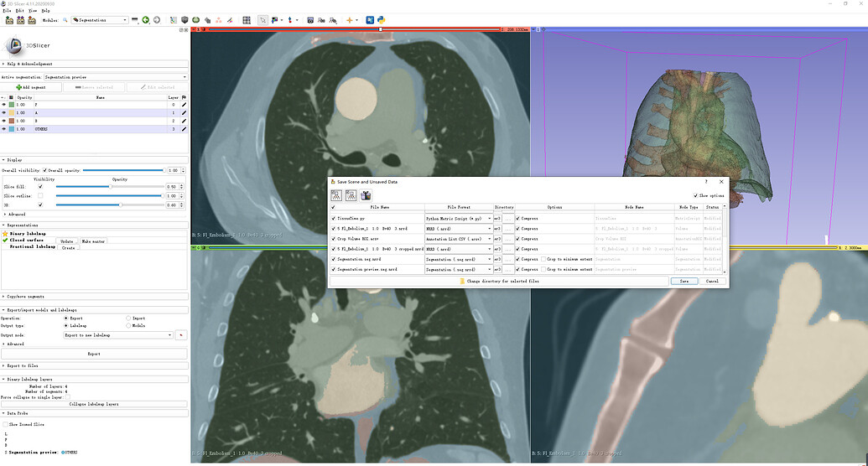This screenshot has width=868, height=466.
Task: Collapse the Representations section
Action: click(94, 225)
